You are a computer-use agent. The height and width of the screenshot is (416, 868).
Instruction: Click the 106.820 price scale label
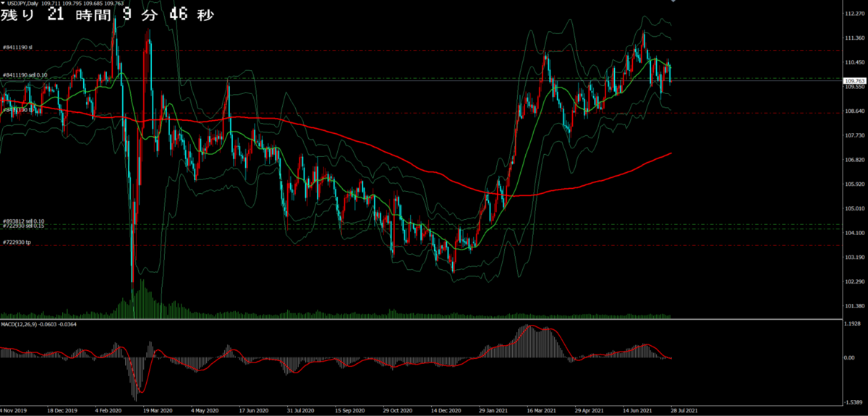point(856,160)
